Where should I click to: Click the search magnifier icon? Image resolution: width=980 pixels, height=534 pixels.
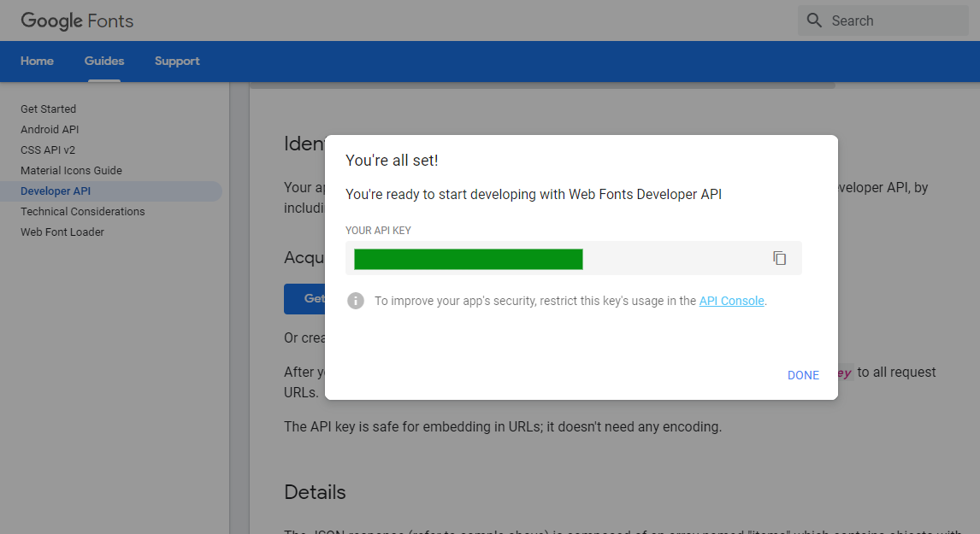(814, 21)
